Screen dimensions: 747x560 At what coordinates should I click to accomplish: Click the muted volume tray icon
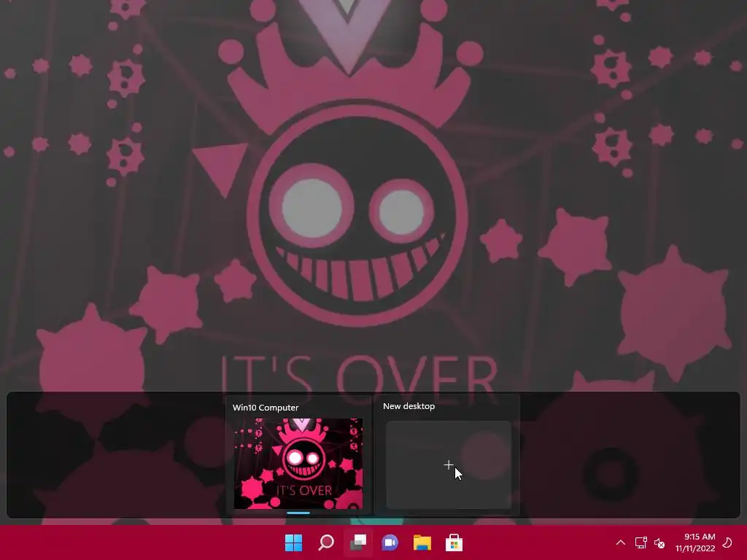pos(659,542)
